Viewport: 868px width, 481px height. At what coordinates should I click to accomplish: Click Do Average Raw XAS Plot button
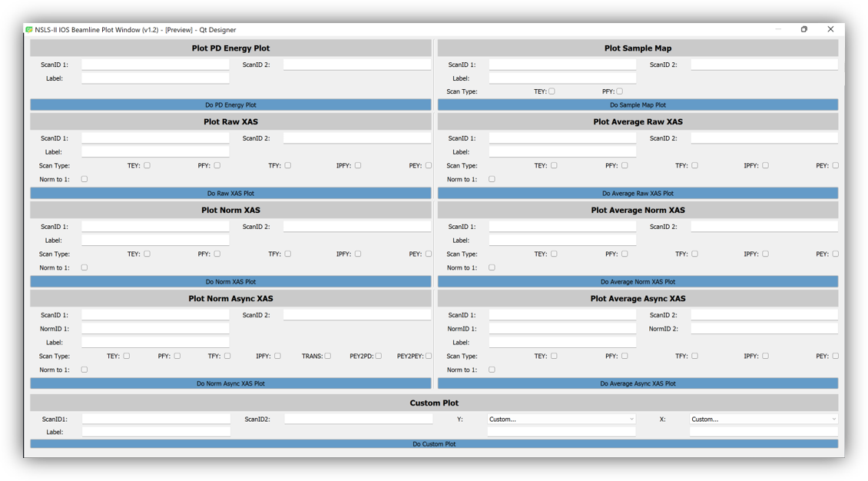pos(638,194)
